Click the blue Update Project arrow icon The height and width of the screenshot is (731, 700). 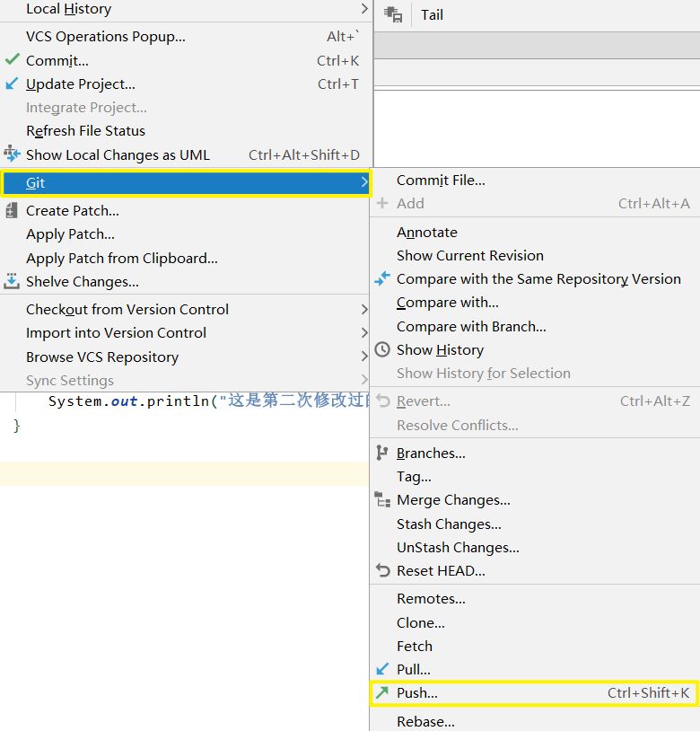click(12, 84)
